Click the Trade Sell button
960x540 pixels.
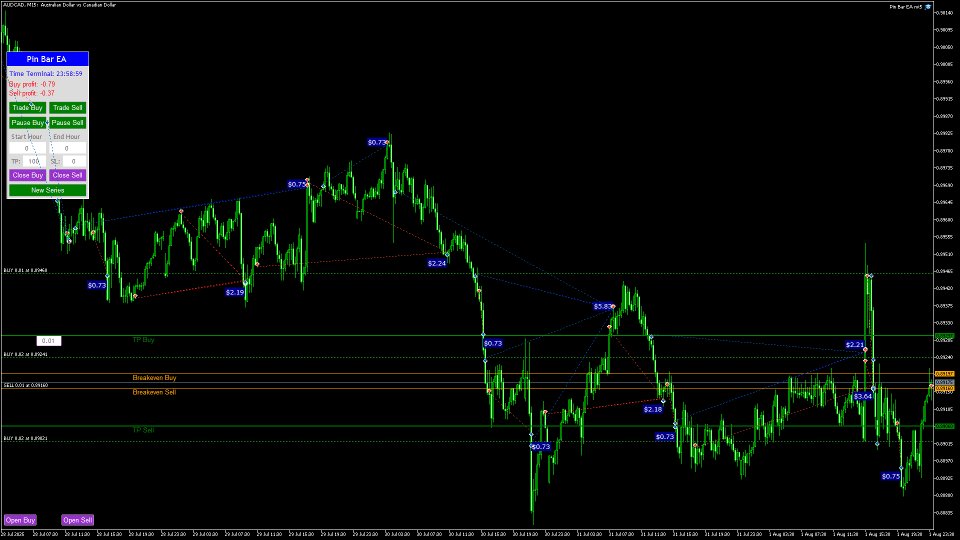(x=67, y=108)
